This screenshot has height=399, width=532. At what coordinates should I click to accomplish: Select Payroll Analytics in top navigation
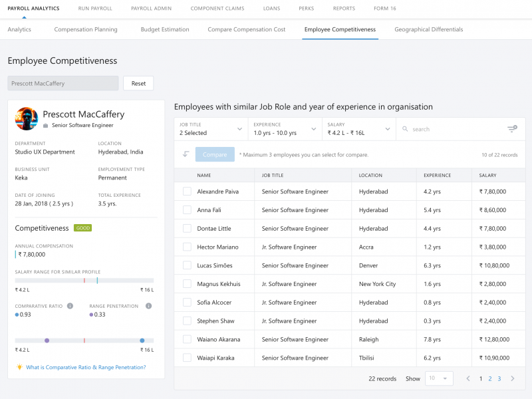[x=33, y=9]
